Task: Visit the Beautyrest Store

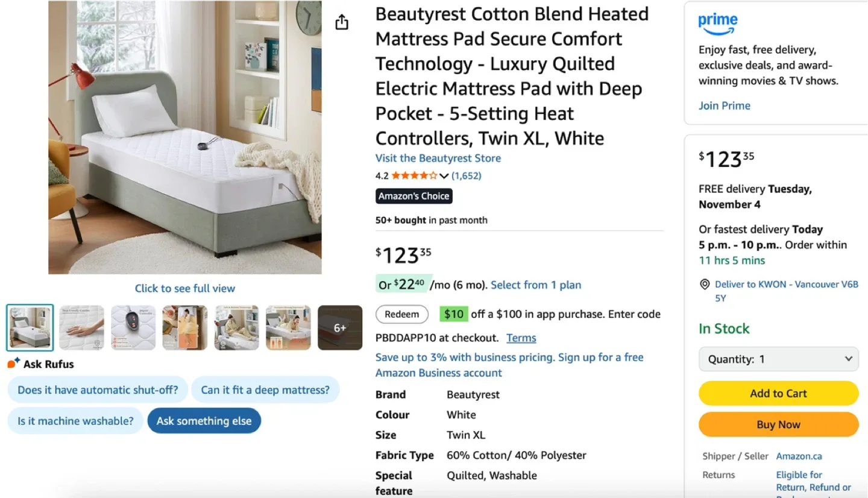Action: (438, 158)
